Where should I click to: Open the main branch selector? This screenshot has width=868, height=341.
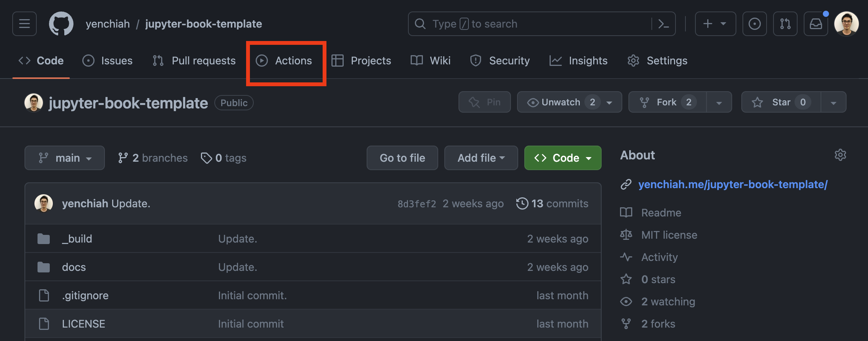pos(64,157)
